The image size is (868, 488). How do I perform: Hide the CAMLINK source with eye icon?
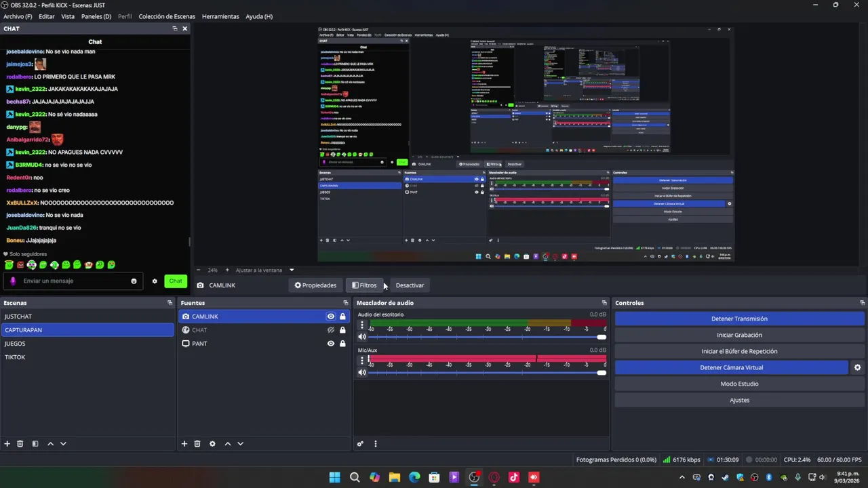coord(331,317)
